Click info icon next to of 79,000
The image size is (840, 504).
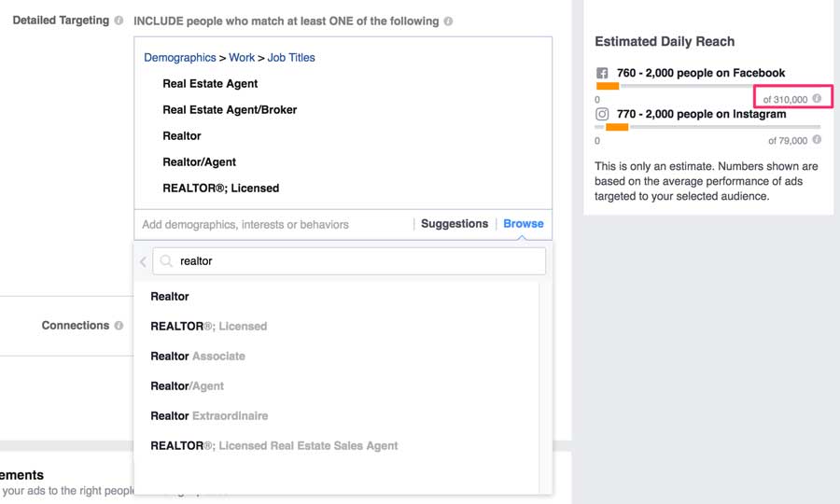pyautogui.click(x=818, y=140)
